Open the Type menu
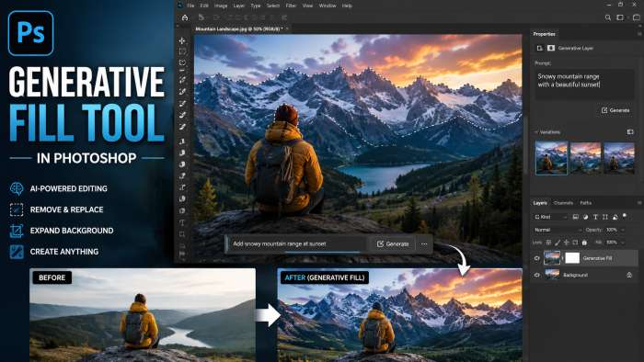Image resolution: width=644 pixels, height=362 pixels. (256, 6)
